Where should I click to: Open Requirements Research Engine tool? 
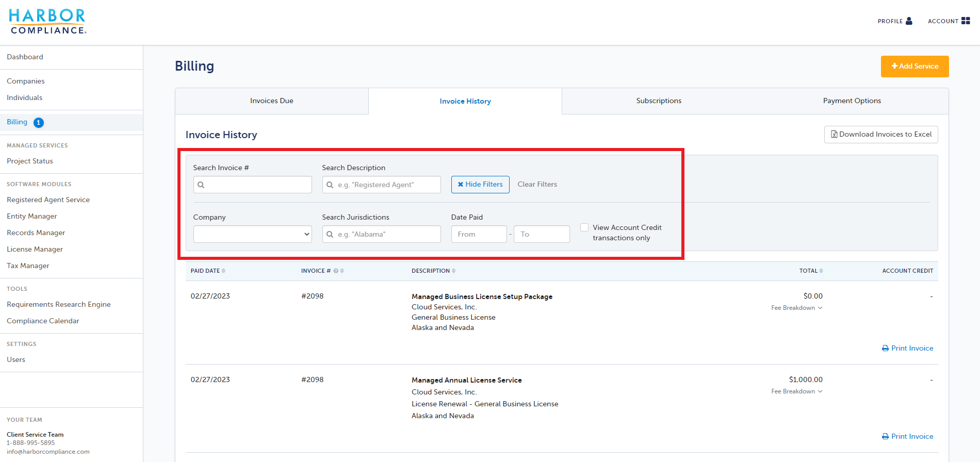tap(59, 304)
